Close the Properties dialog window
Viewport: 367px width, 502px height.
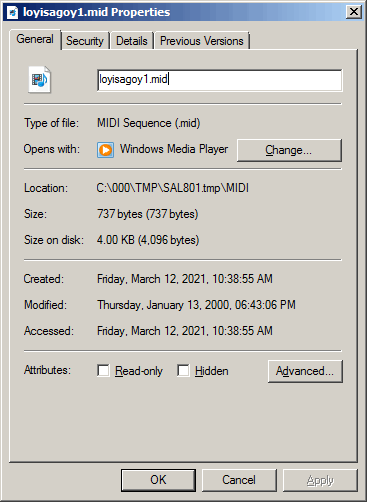pos(354,12)
